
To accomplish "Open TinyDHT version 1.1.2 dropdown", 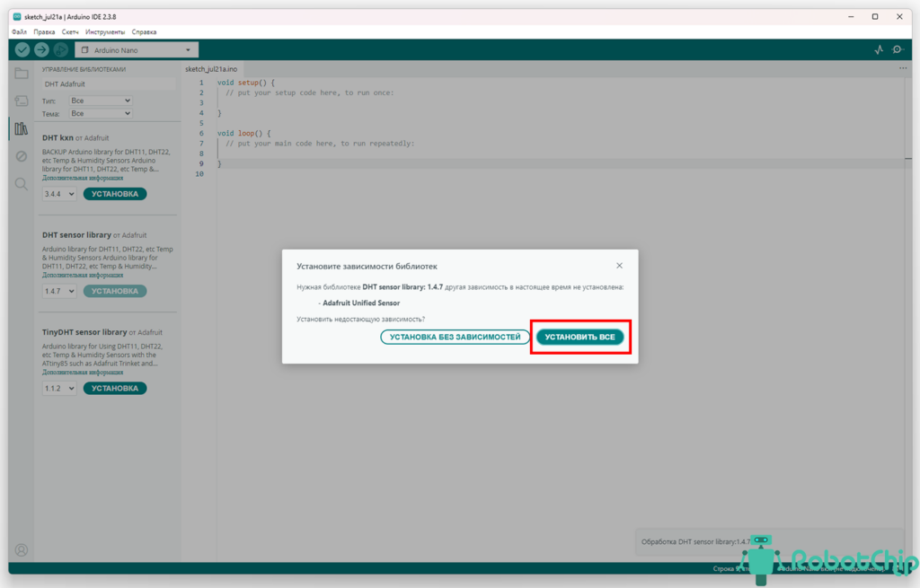I will pos(59,389).
